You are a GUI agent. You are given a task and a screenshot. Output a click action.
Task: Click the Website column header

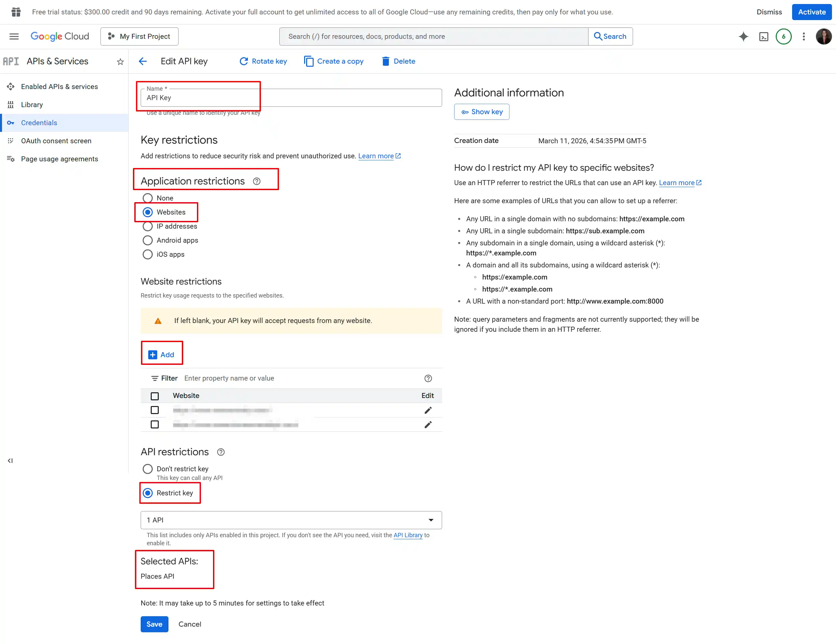click(x=186, y=396)
